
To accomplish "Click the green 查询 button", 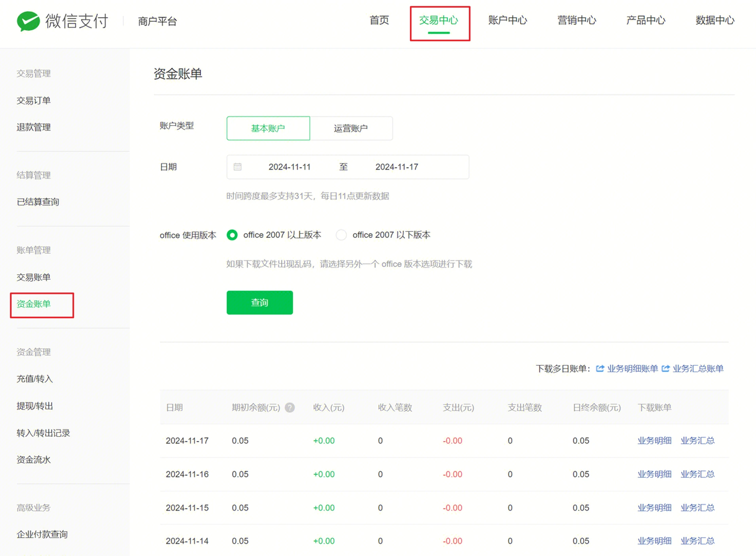I will [x=260, y=303].
